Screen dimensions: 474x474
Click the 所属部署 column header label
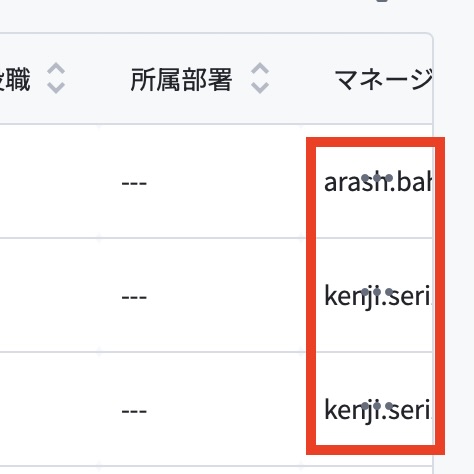[x=181, y=79]
